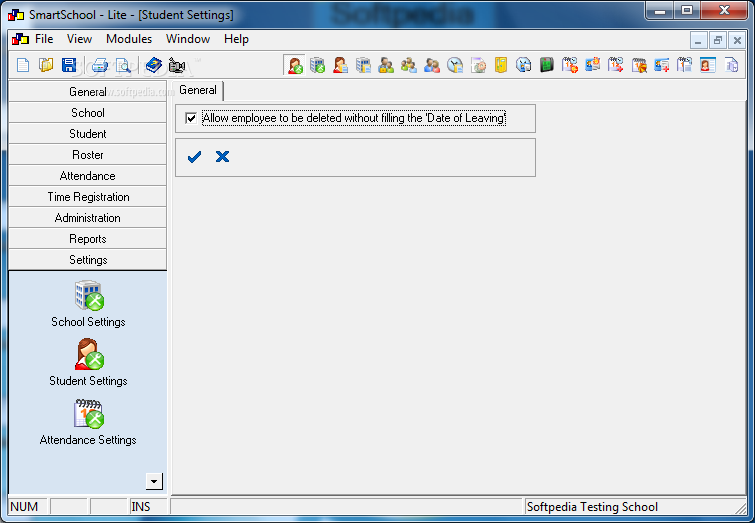Click the green blackboard toolbar icon
755x523 pixels.
547,65
